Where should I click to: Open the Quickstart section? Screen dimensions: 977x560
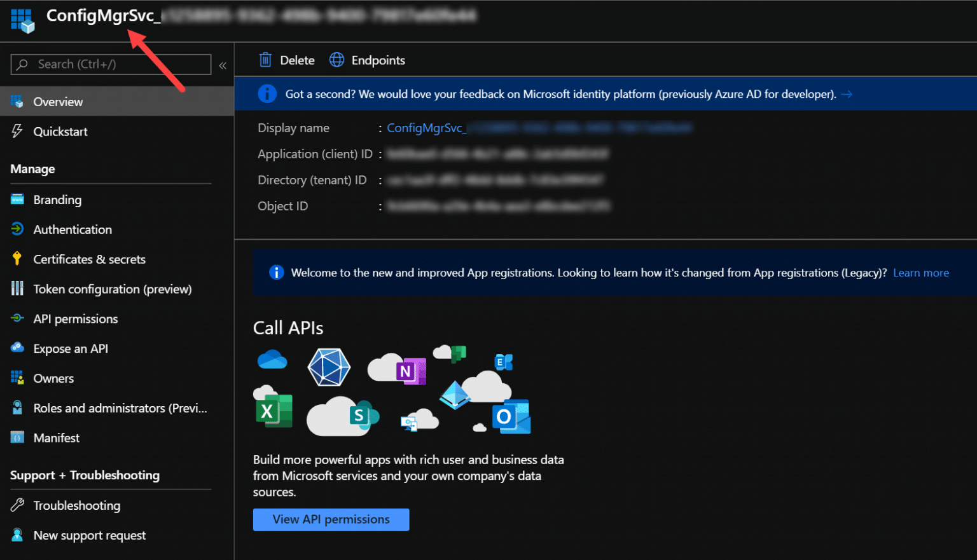60,132
